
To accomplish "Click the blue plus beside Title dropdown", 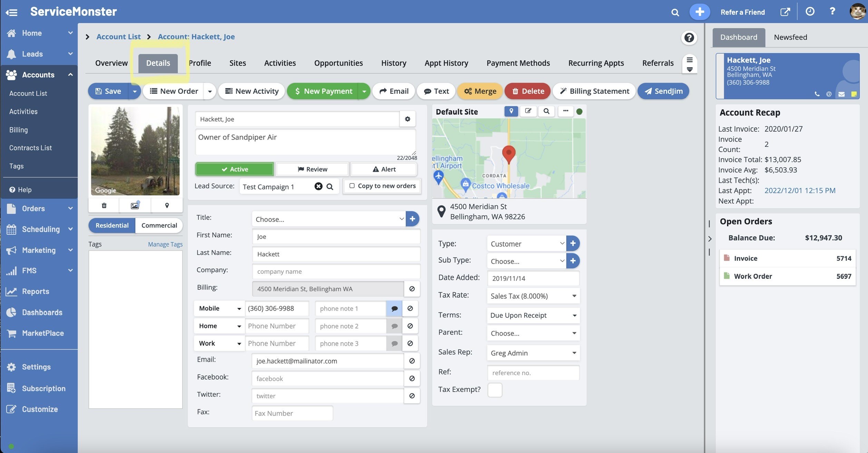I will 412,219.
